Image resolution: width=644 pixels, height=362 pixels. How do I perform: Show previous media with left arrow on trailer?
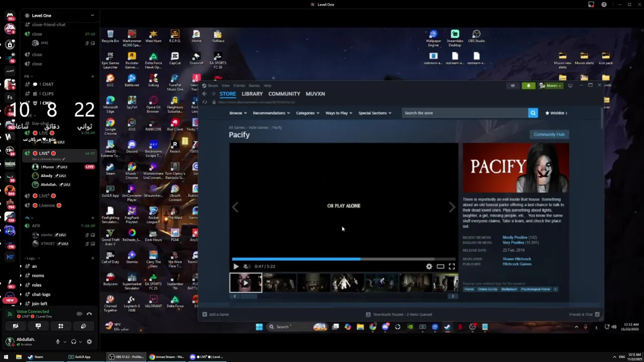pos(235,207)
